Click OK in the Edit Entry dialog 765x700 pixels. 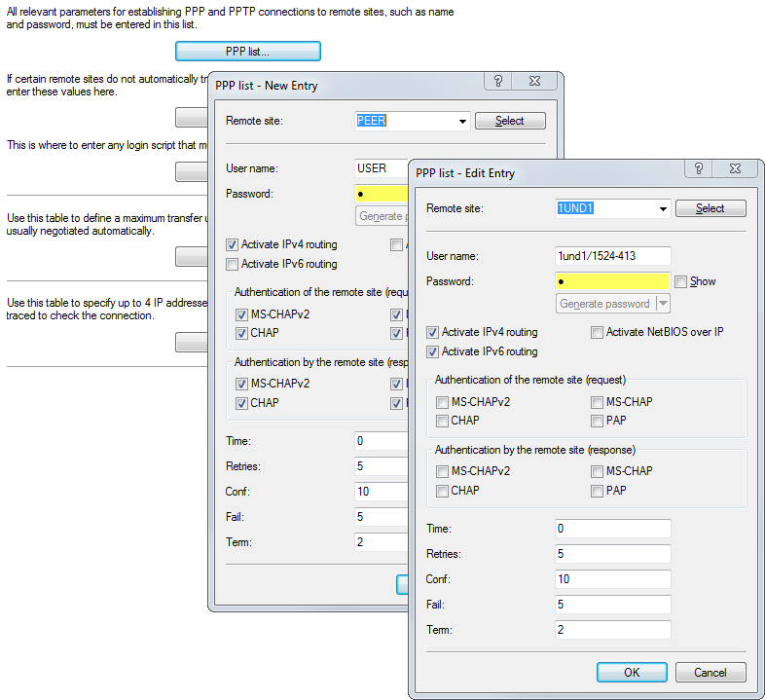(632, 673)
